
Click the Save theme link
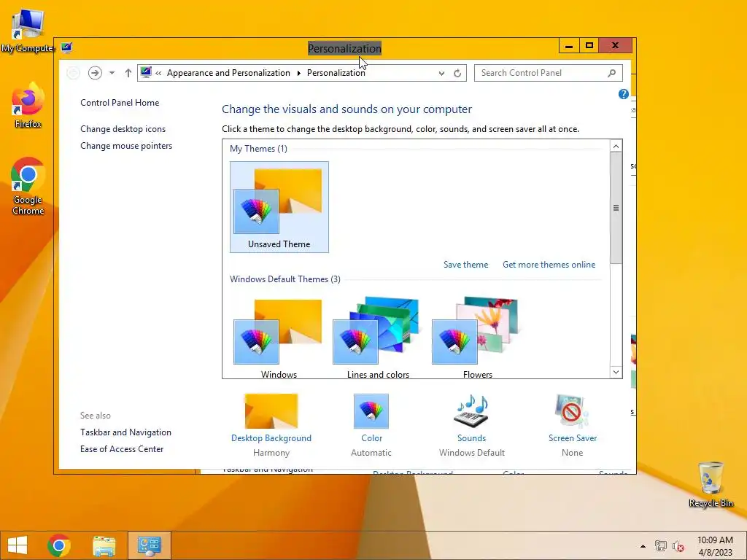(465, 265)
